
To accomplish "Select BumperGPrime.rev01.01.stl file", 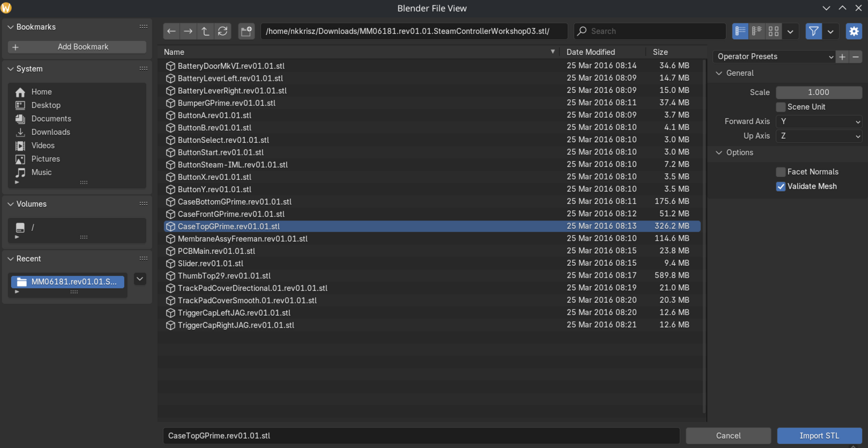I will click(432, 103).
